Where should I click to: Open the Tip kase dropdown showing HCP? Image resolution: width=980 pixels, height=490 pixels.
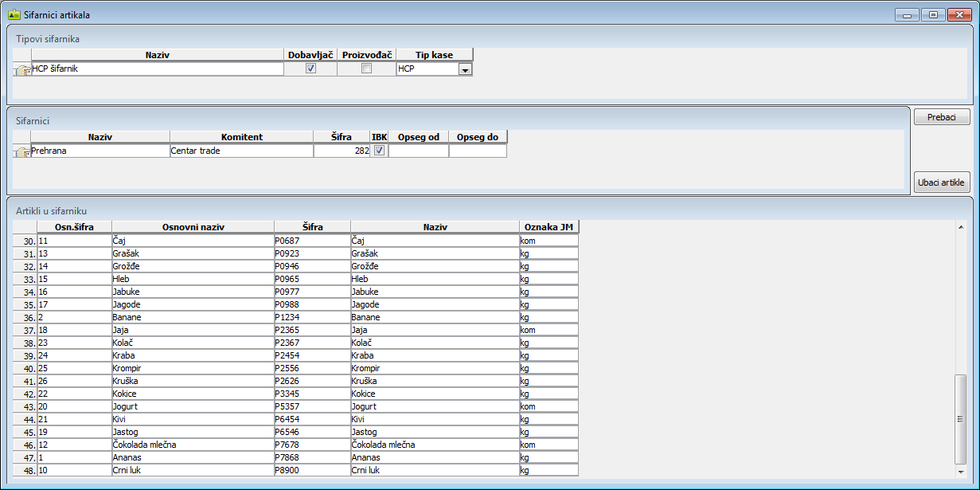[465, 69]
